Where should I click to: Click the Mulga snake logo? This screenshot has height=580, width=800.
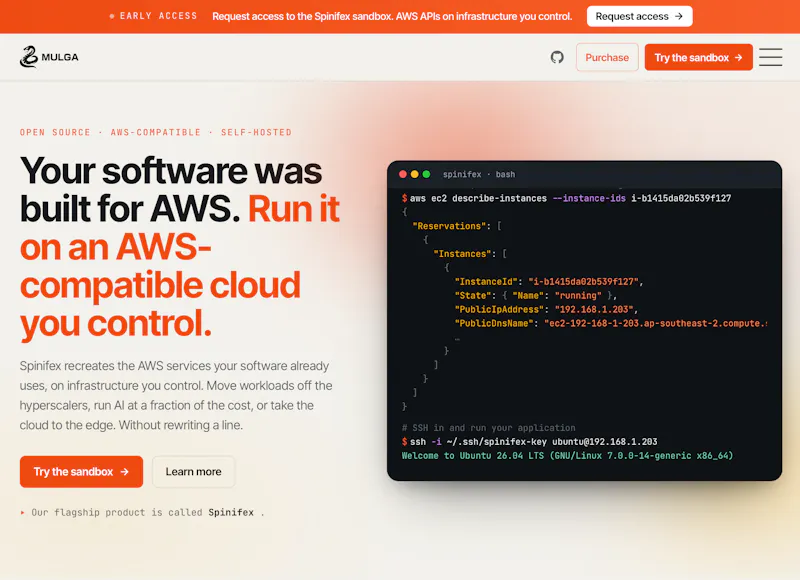[x=29, y=57]
